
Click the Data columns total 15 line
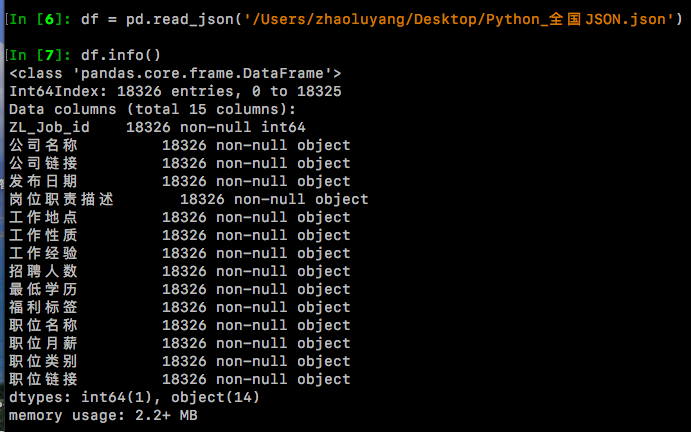(x=152, y=109)
